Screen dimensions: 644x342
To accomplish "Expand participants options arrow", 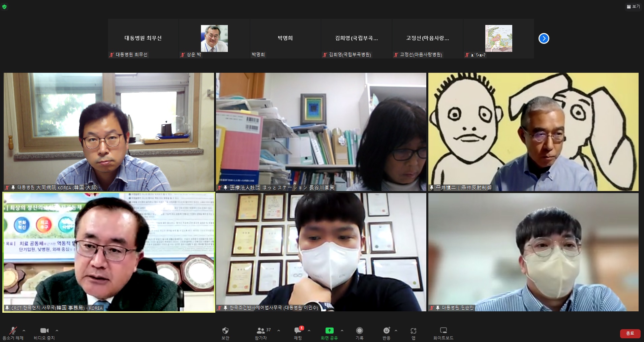I will (279, 331).
